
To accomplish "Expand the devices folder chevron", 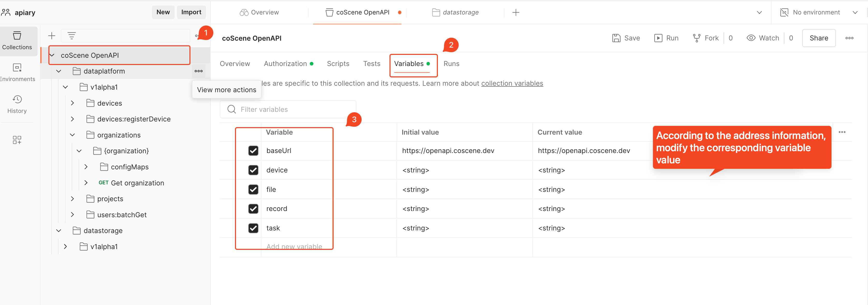I will tap(72, 103).
